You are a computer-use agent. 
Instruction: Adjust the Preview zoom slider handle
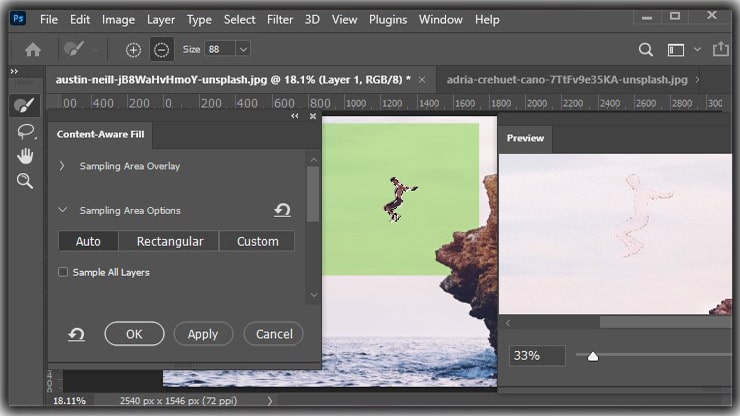(593, 357)
